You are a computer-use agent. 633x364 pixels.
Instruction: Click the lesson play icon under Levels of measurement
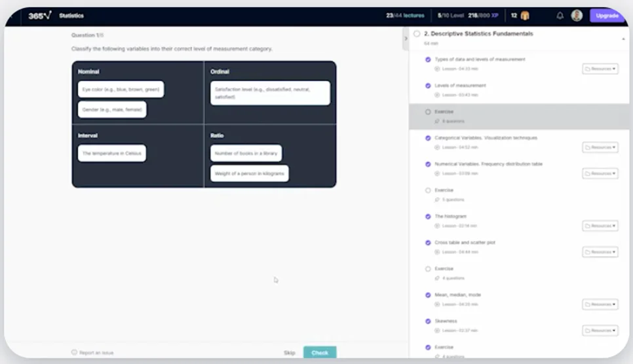pyautogui.click(x=437, y=95)
